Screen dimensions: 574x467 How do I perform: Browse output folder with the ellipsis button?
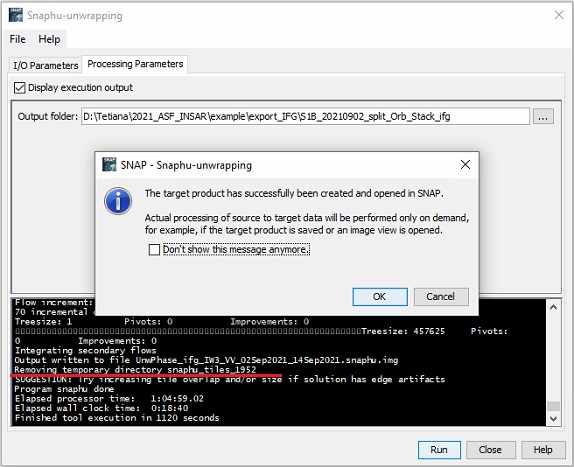coord(543,117)
